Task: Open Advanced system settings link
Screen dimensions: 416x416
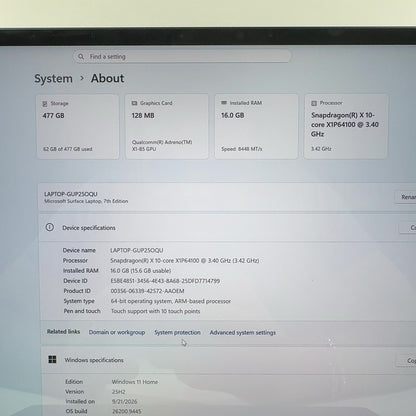Action: [x=243, y=332]
